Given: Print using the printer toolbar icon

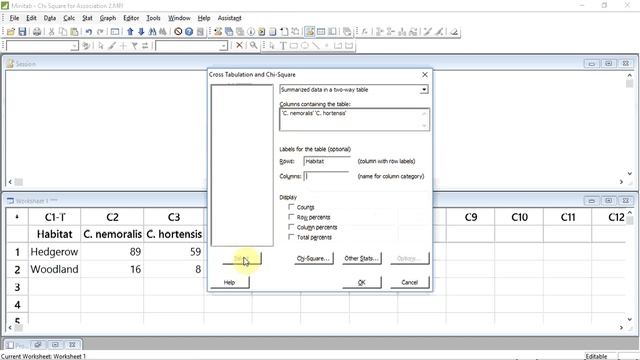Looking at the screenshot, I should 37,32.
